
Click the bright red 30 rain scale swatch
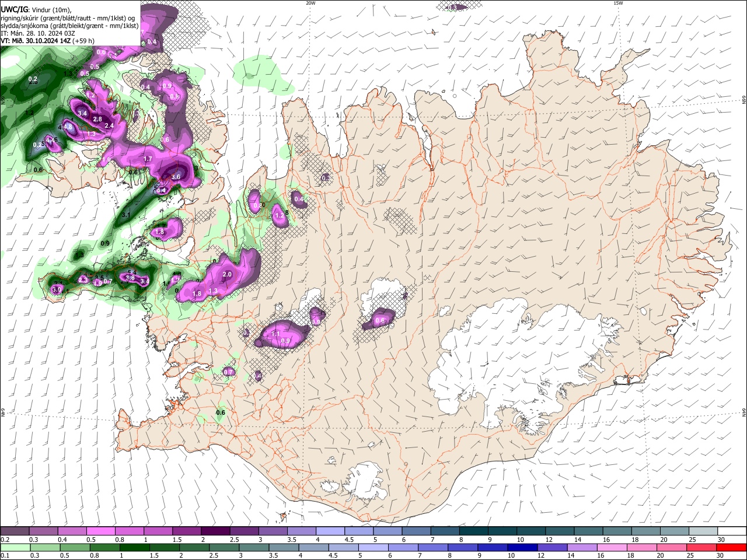tap(732, 547)
